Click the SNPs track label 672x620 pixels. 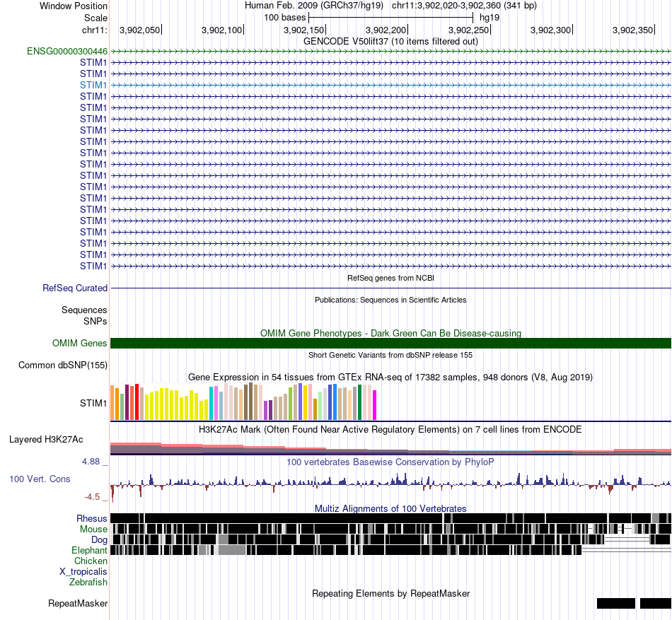click(x=95, y=321)
